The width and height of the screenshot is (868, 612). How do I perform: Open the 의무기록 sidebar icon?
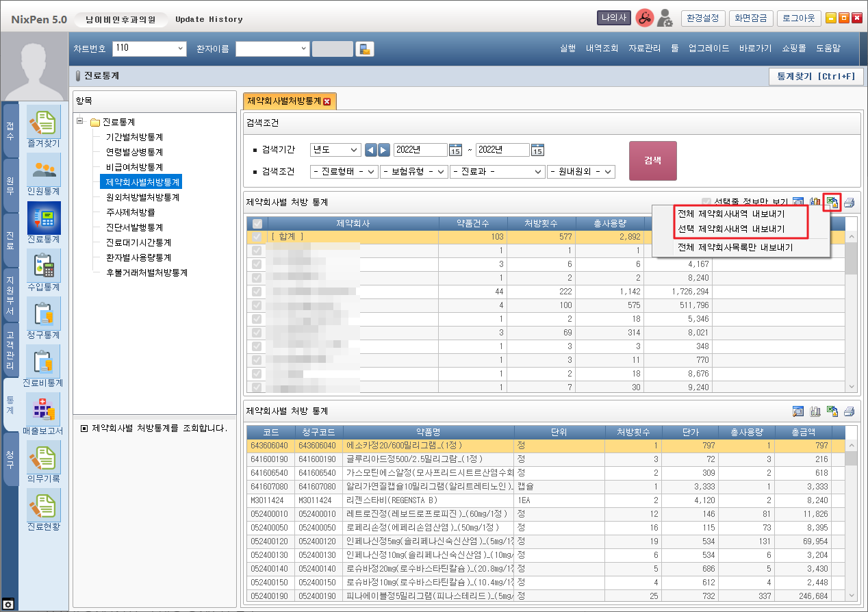pos(44,457)
